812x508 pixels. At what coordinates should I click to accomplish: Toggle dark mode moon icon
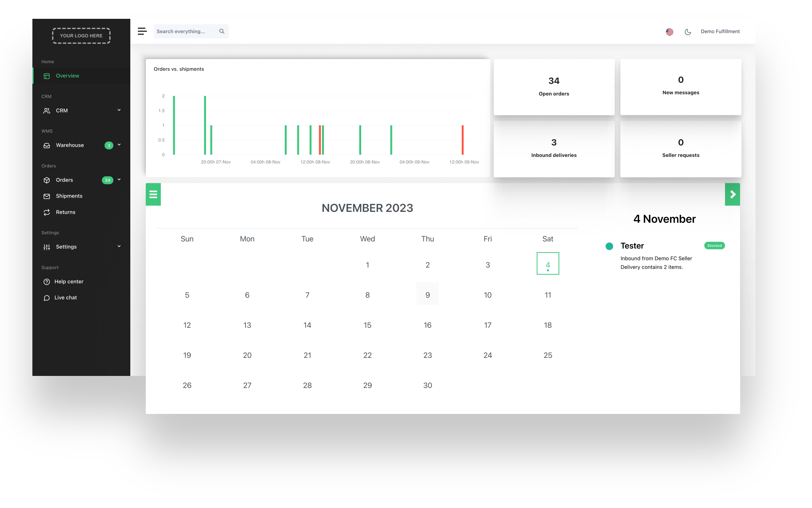point(687,31)
